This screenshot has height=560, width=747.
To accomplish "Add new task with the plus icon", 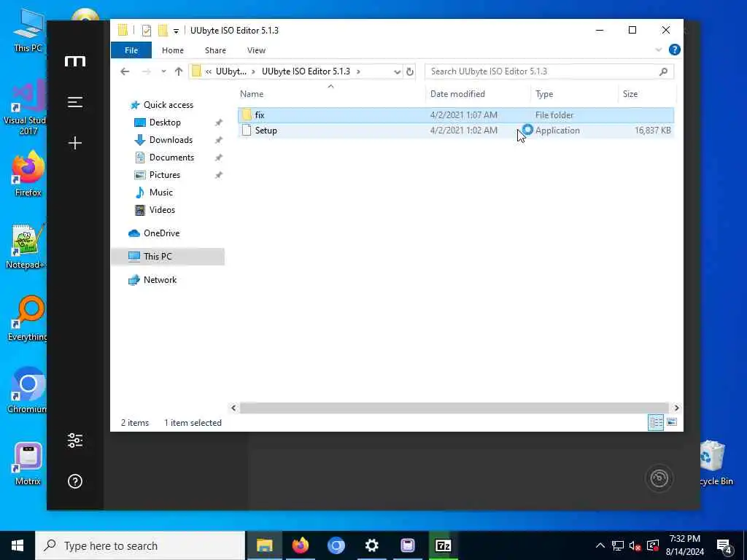I will click(x=75, y=143).
